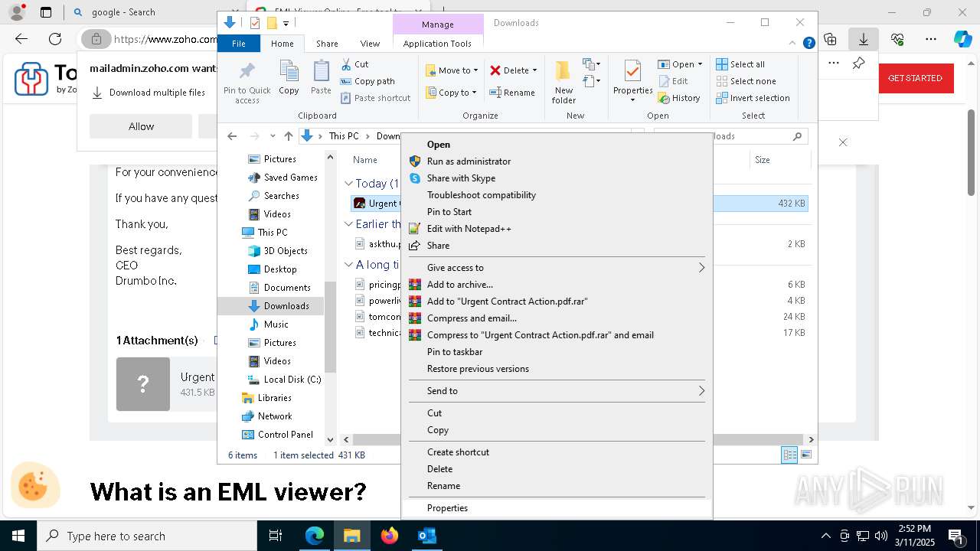Open Copy to dropdown
This screenshot has width=980, height=551.
pyautogui.click(x=451, y=93)
